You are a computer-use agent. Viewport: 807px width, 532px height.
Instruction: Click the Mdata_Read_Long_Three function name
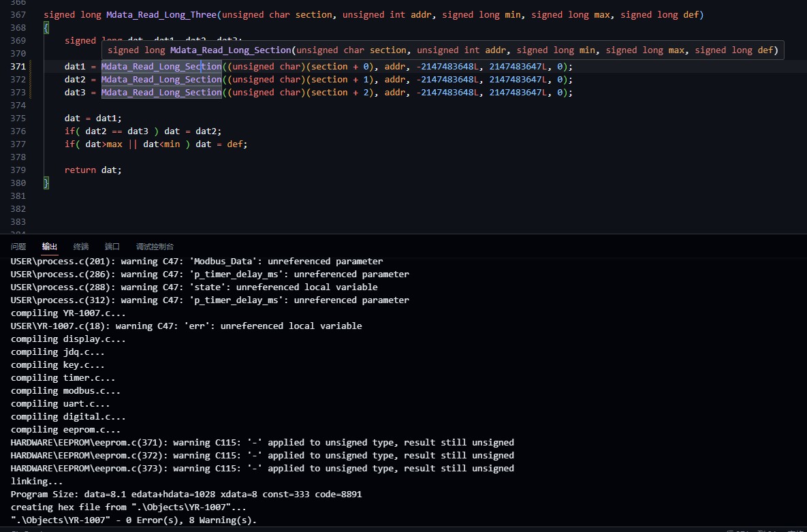click(x=161, y=15)
